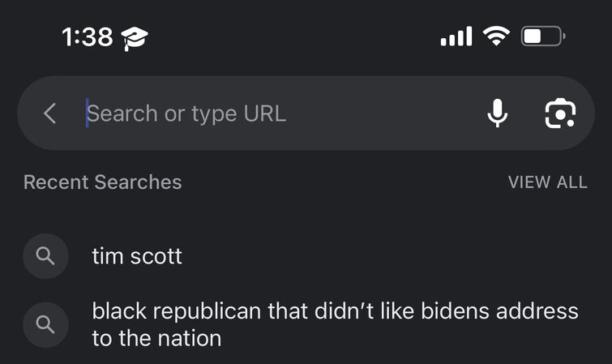Select the 'black republican that didn't like bidens address' search

point(306,324)
